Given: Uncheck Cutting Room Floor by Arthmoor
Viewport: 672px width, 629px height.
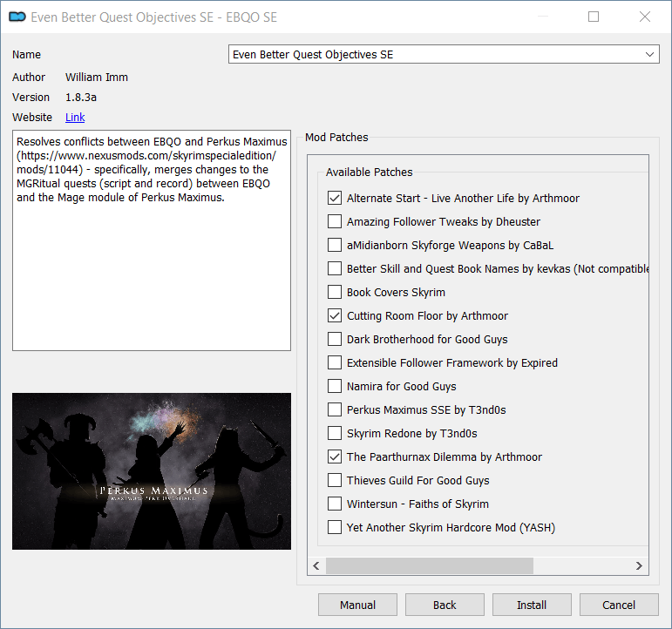Looking at the screenshot, I should coord(335,315).
